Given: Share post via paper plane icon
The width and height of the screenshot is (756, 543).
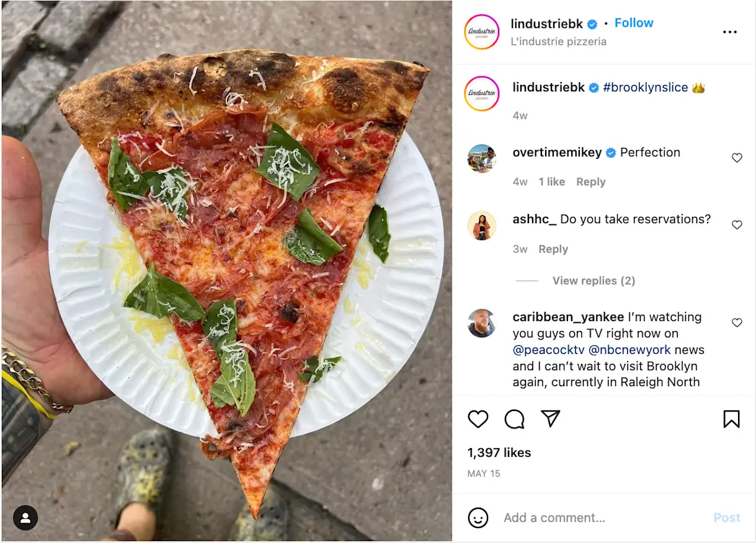Looking at the screenshot, I should pos(550,418).
